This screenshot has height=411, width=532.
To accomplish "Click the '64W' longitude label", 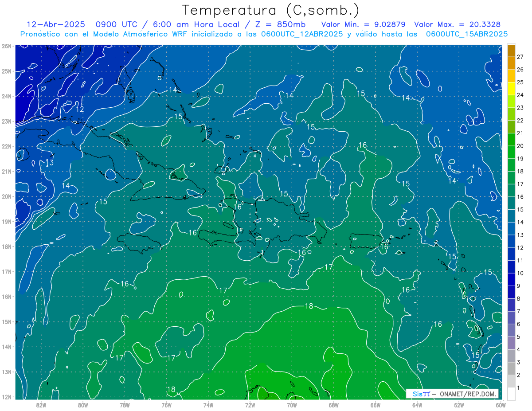I will pos(417,404).
